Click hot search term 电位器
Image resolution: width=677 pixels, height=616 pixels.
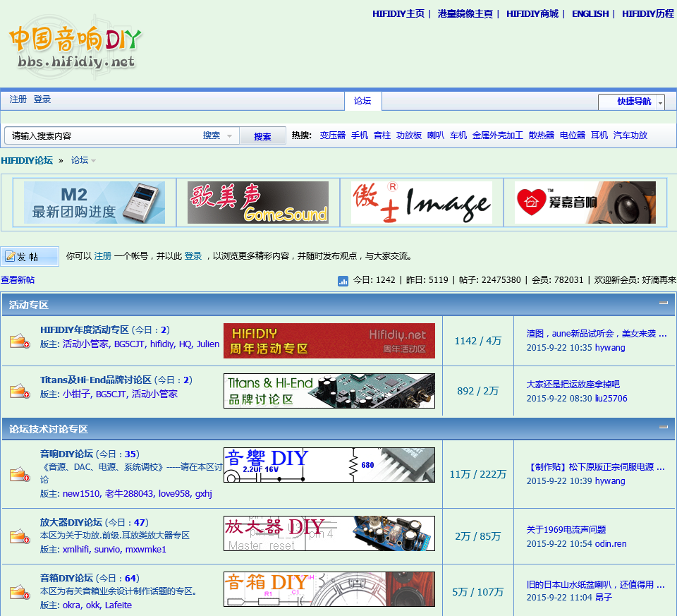[573, 135]
